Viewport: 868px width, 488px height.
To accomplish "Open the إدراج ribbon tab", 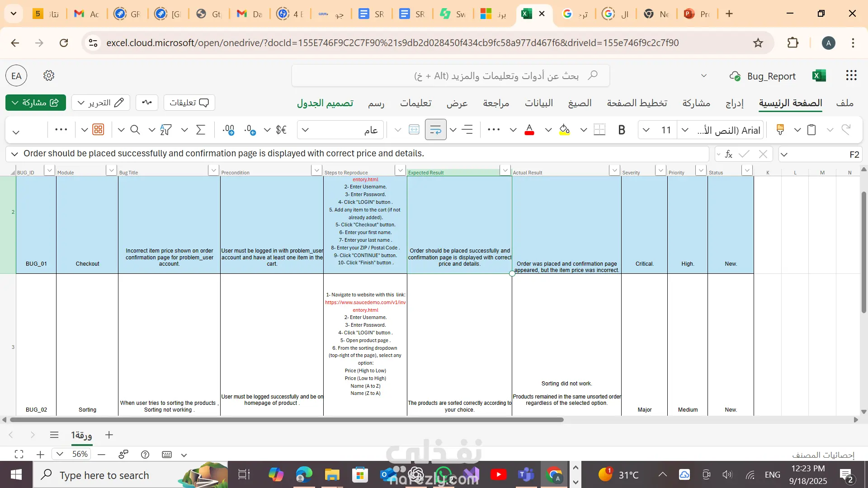I will click(734, 103).
